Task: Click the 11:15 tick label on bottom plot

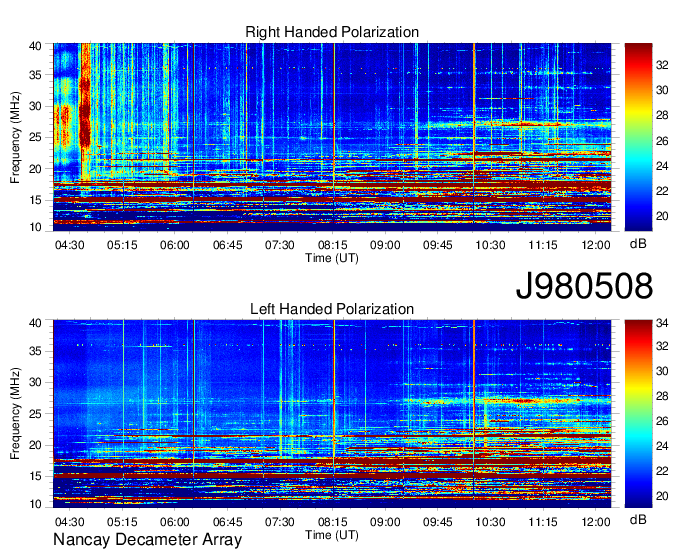Action: click(x=543, y=522)
